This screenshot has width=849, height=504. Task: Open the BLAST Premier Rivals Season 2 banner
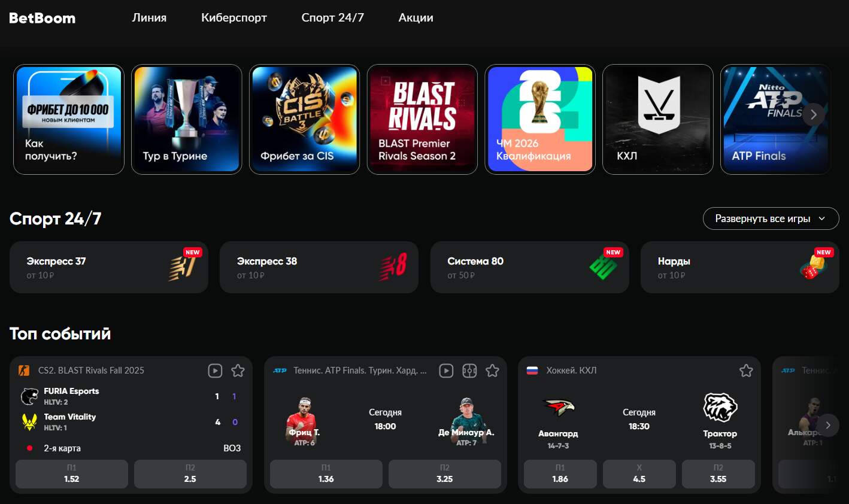click(x=422, y=119)
